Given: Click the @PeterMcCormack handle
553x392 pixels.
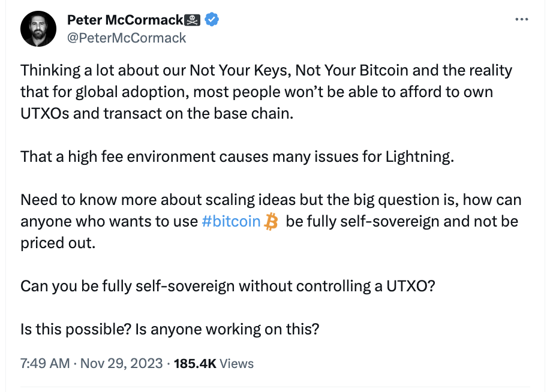Looking at the screenshot, I should pyautogui.click(x=127, y=38).
